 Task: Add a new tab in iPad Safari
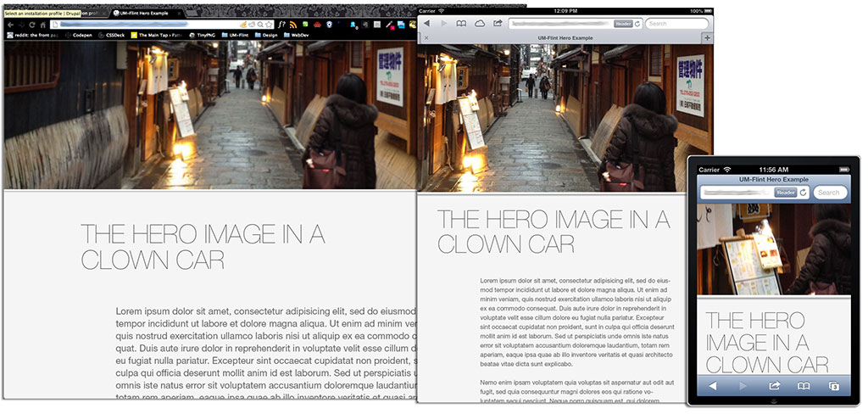click(x=707, y=38)
